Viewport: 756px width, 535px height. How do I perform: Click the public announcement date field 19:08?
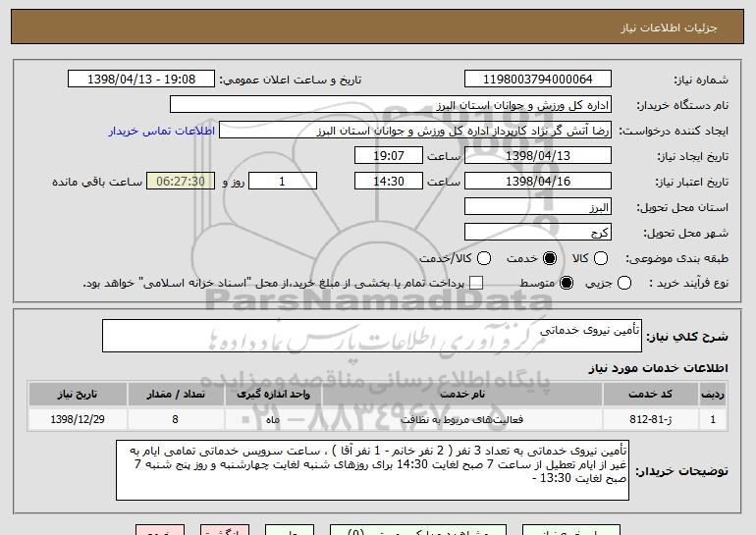pos(141,80)
